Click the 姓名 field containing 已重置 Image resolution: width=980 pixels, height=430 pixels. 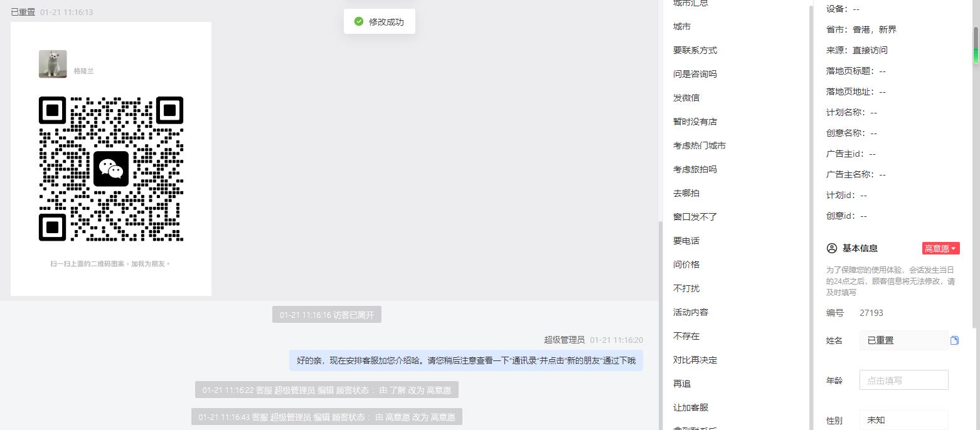tap(903, 340)
